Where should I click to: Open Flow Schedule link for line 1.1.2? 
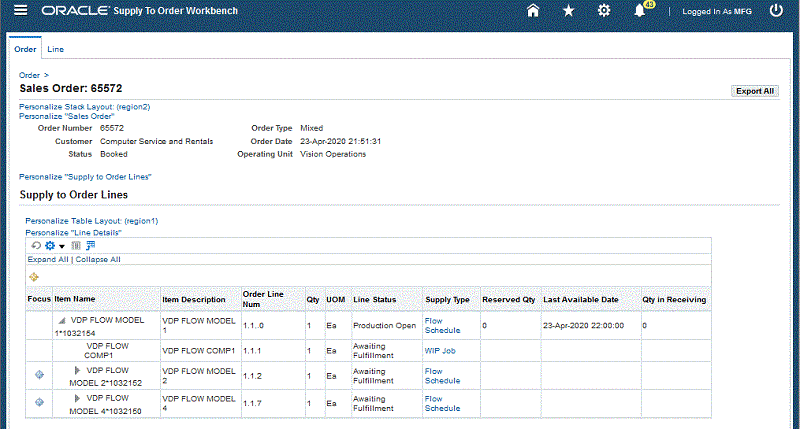click(442, 376)
